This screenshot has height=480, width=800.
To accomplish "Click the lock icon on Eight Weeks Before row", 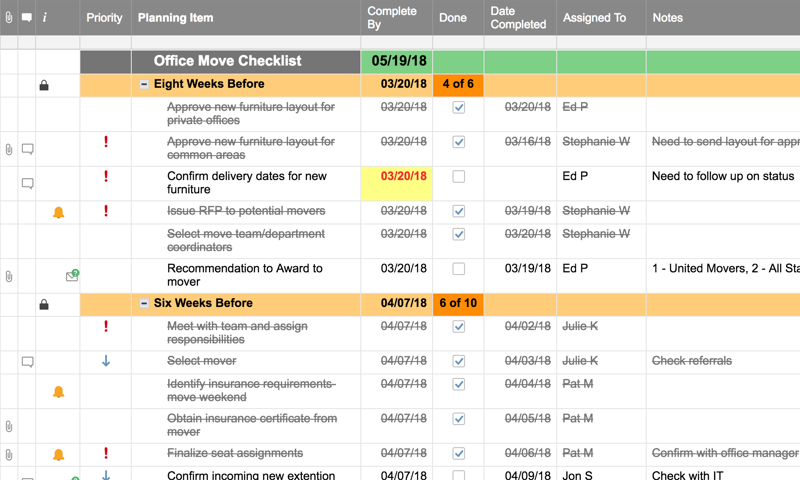I will pos(44,85).
